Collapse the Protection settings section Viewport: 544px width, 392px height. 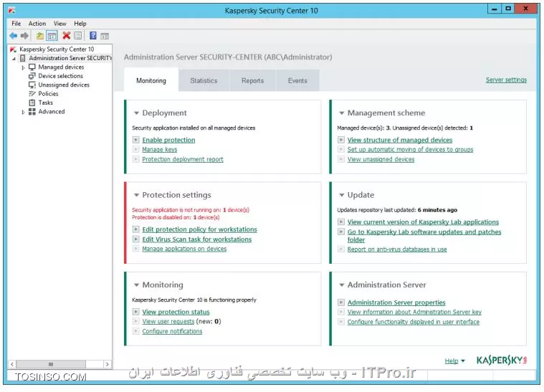point(136,196)
